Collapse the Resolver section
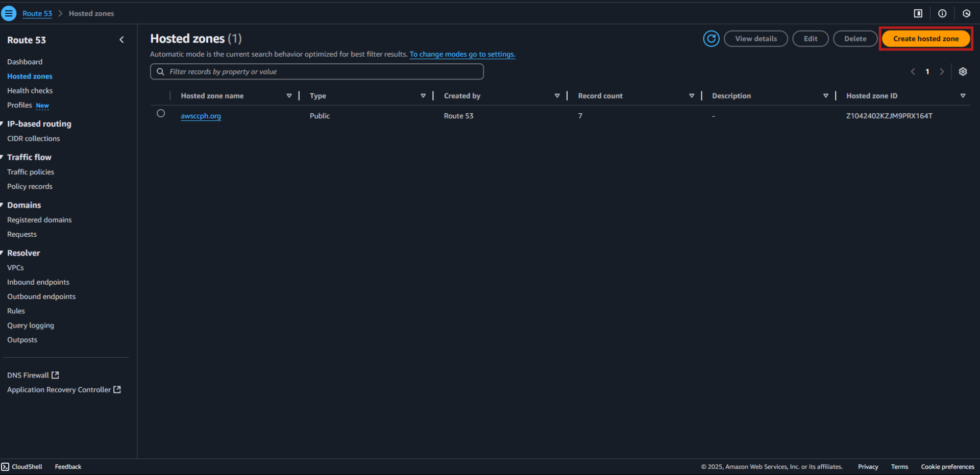This screenshot has height=475, width=980. (2, 253)
